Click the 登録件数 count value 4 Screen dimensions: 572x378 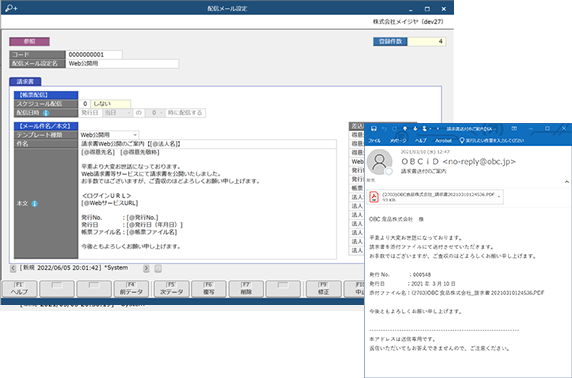pos(426,42)
